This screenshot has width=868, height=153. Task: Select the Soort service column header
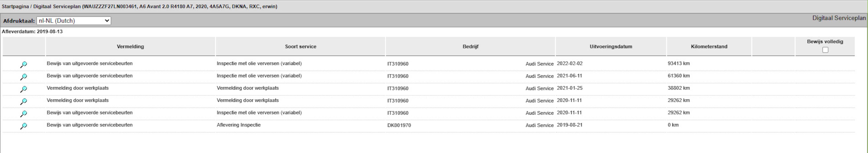pos(300,46)
